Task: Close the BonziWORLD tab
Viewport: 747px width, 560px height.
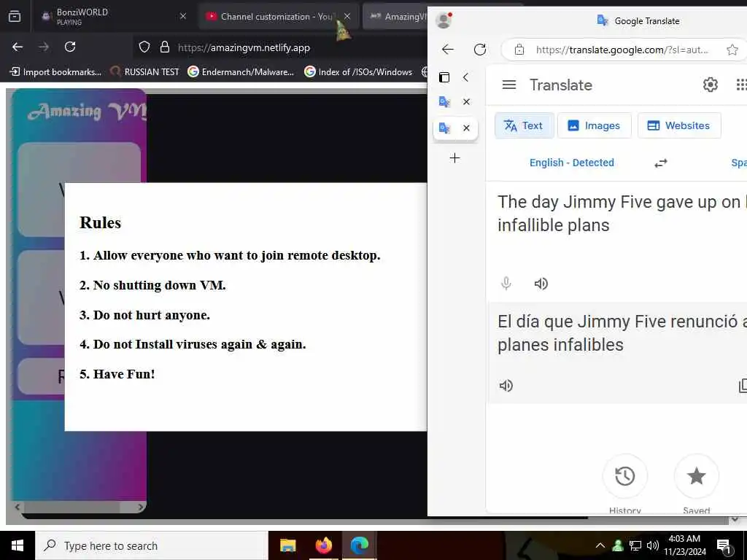Action: pyautogui.click(x=183, y=16)
